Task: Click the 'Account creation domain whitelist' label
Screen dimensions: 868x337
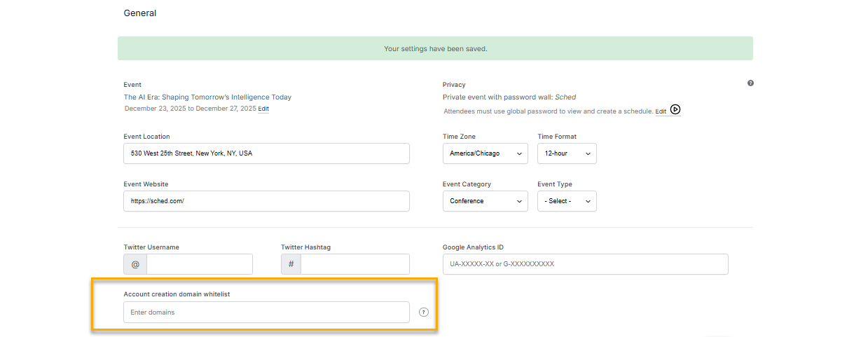Action: [x=177, y=294]
